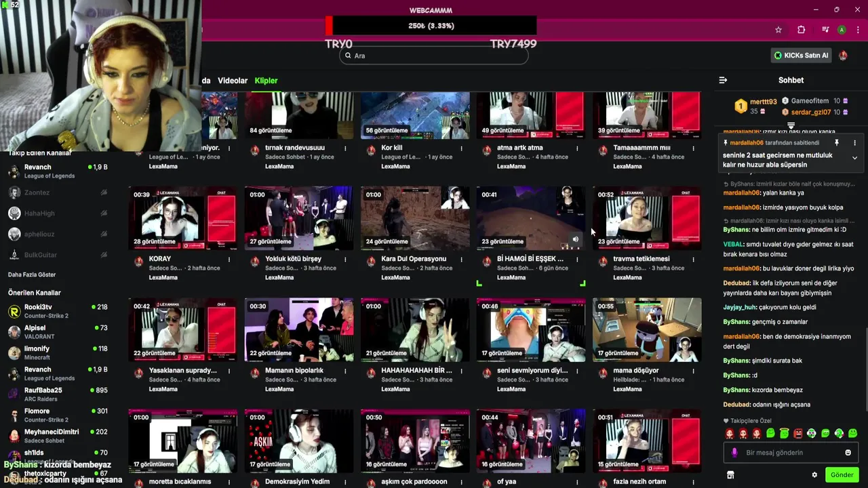The height and width of the screenshot is (488, 868).
Task: Open the browser extensions puzzle icon
Action: 801,30
